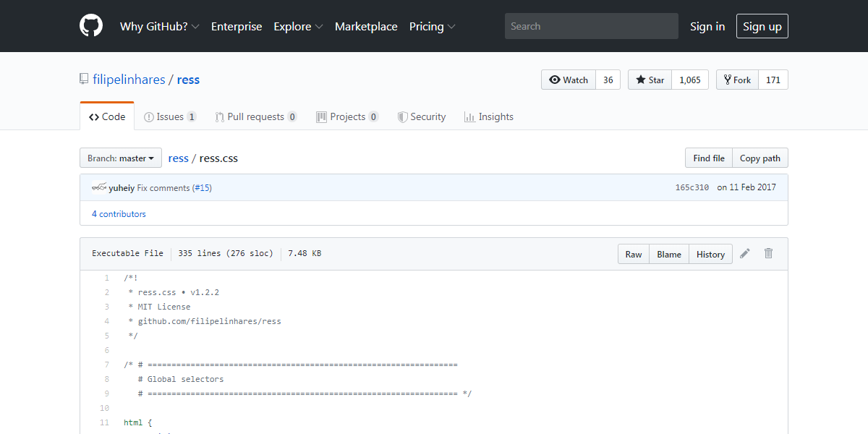Click the 4 contributors link
868x434 pixels.
coord(119,214)
